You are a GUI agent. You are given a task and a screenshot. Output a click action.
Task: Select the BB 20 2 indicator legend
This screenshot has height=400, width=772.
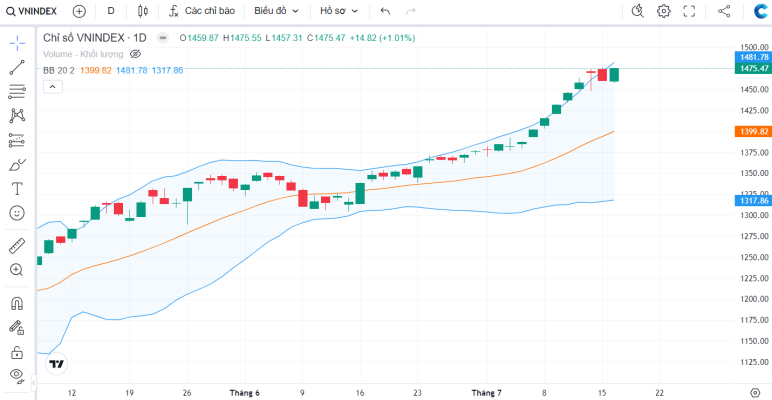(59, 70)
